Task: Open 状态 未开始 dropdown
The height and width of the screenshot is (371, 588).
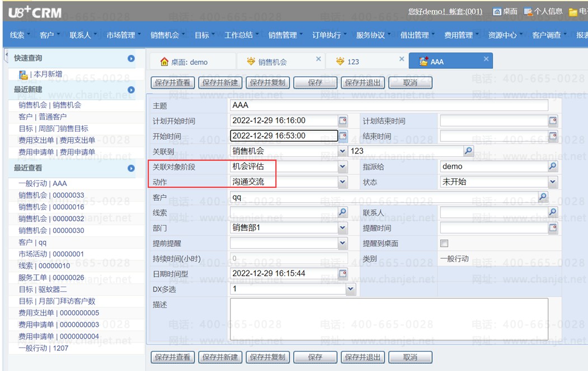Action: tap(553, 182)
